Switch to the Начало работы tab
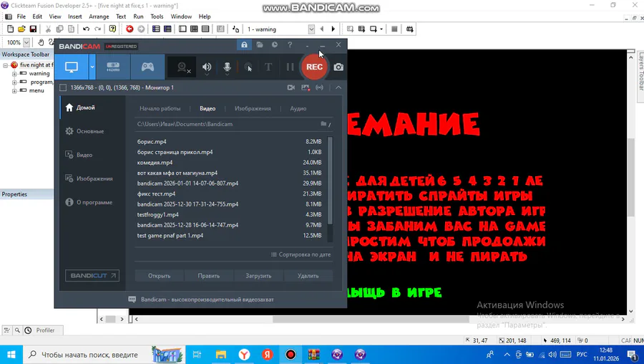 [x=160, y=109]
